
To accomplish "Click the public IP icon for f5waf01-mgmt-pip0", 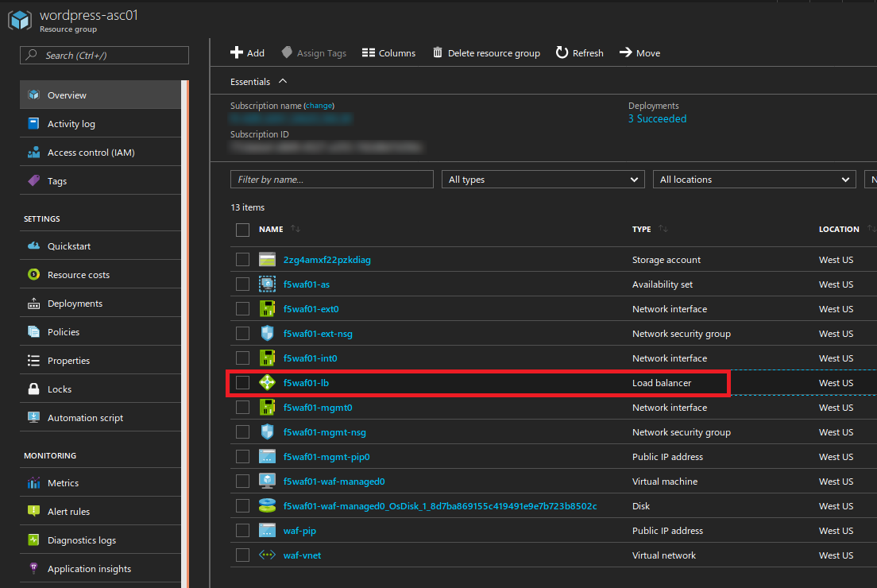I will click(268, 457).
